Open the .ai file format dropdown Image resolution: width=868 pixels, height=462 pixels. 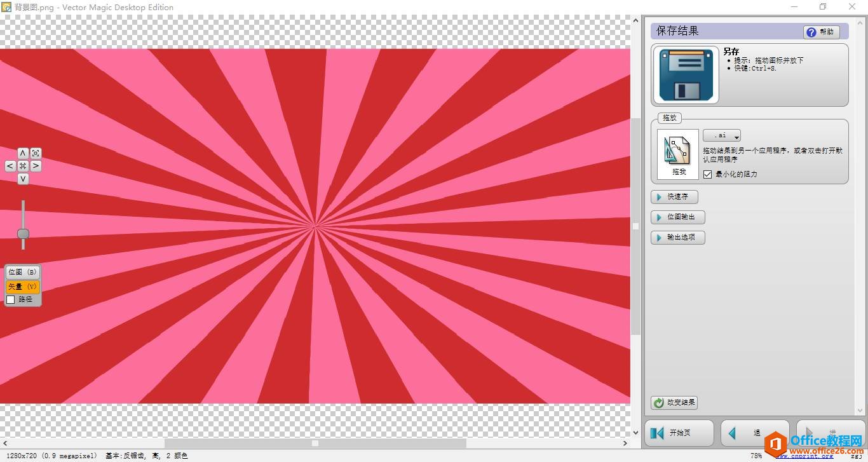tap(722, 135)
